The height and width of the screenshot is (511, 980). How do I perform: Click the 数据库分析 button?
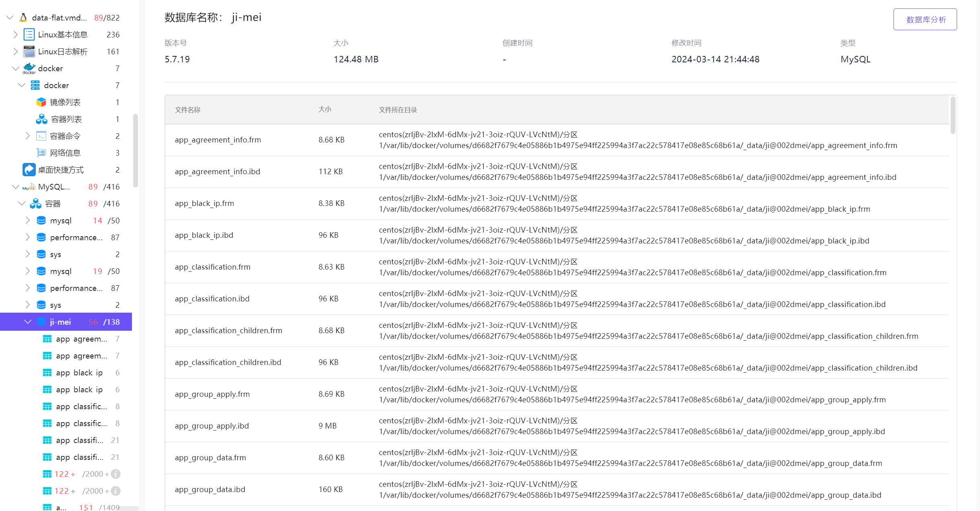(x=925, y=19)
